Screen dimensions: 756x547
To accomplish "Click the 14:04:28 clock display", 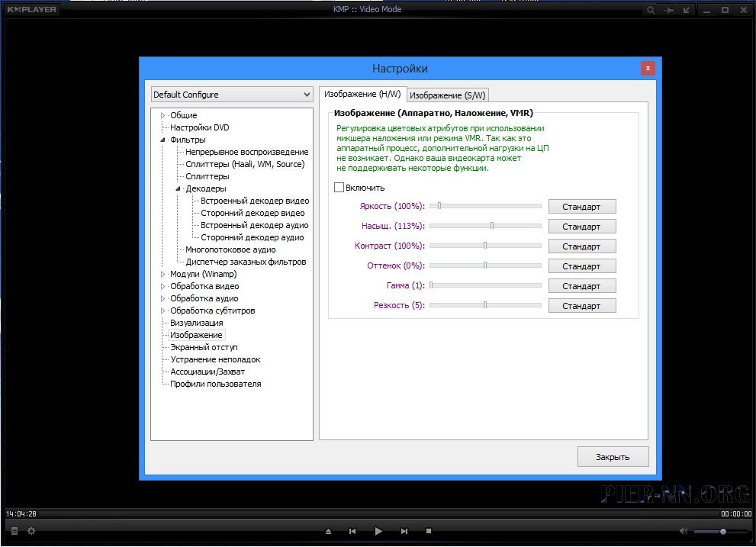I will pos(21,513).
